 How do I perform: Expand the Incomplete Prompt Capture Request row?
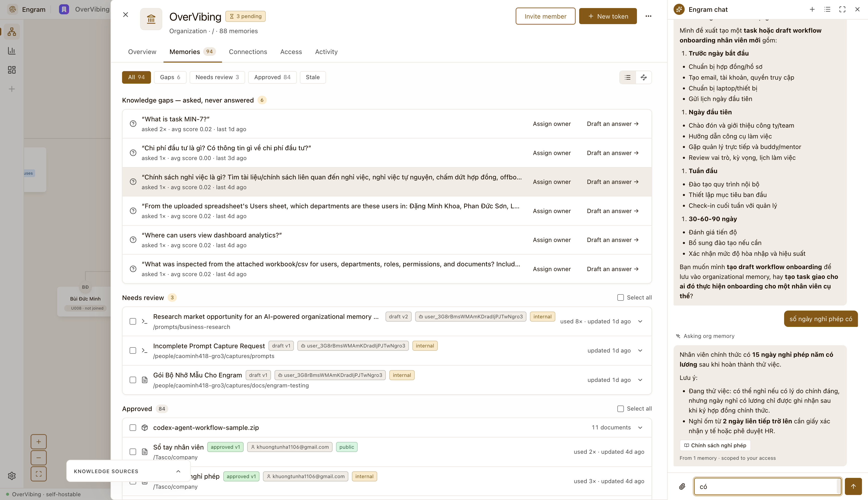(x=640, y=351)
